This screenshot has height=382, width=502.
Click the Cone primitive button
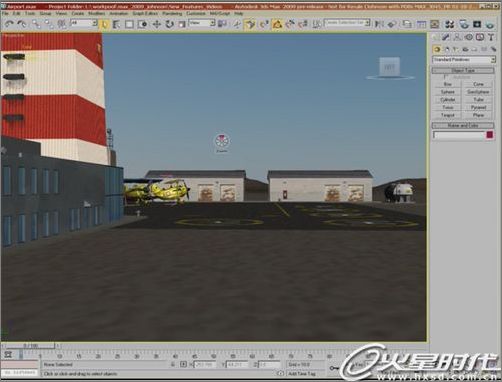click(478, 84)
